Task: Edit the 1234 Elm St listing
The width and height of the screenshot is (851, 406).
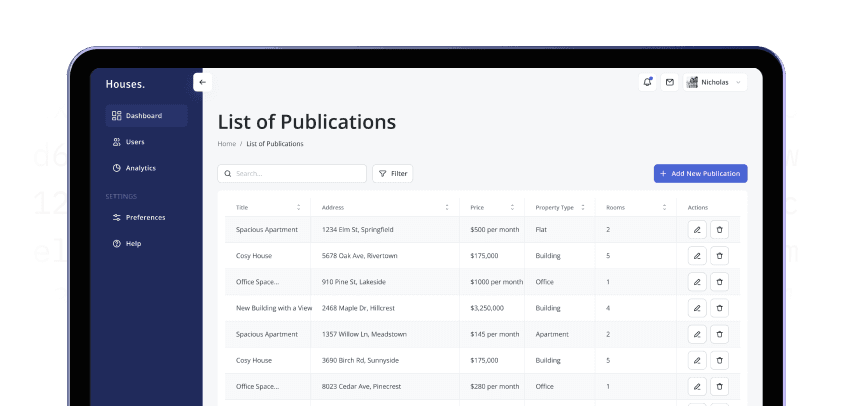Action: click(x=697, y=230)
